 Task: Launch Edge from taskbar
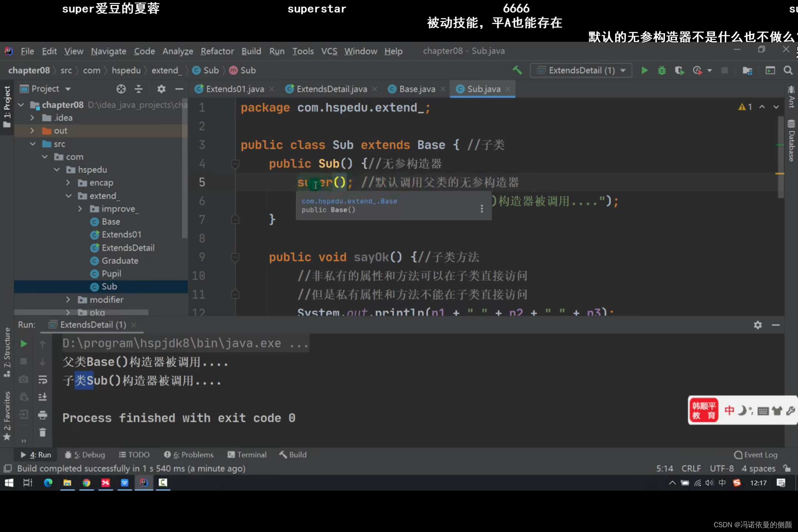(48, 482)
